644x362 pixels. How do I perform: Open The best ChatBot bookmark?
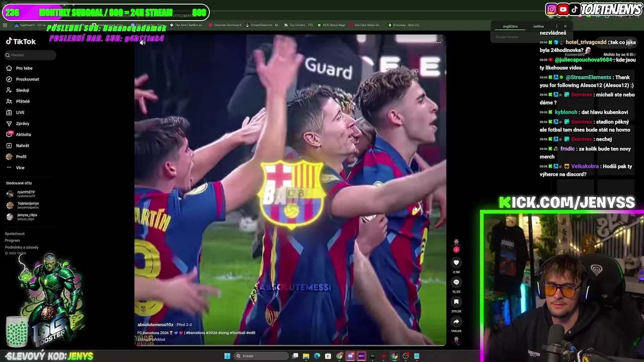click(187, 25)
